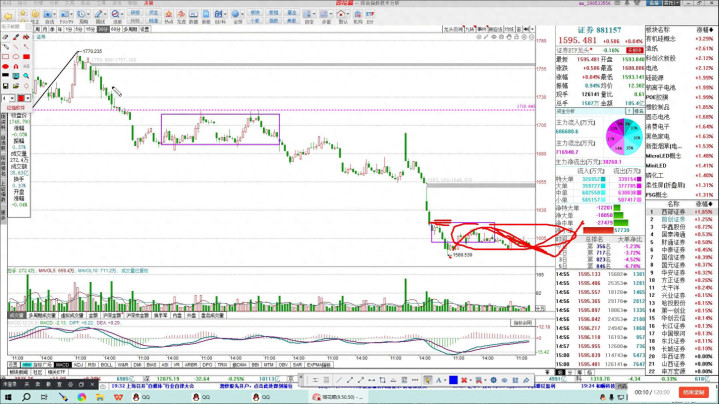Select the red arrow drawing tool

pyautogui.click(x=26, y=47)
